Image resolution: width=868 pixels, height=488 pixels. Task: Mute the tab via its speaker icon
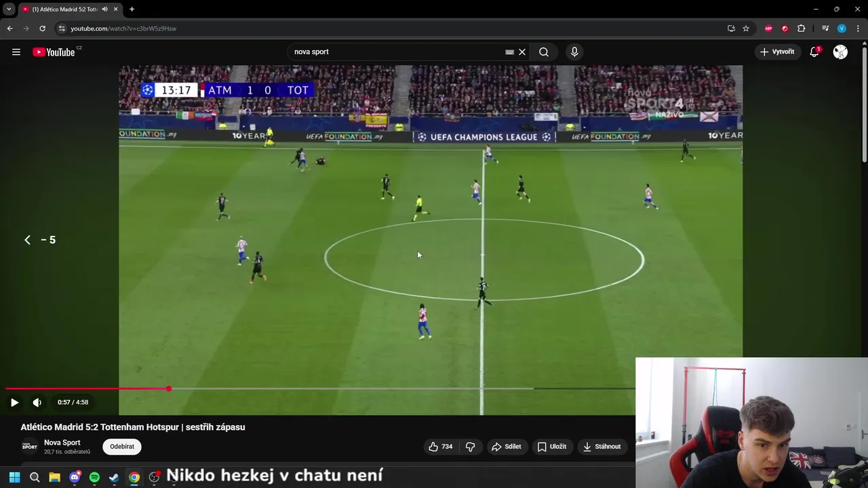coord(104,9)
